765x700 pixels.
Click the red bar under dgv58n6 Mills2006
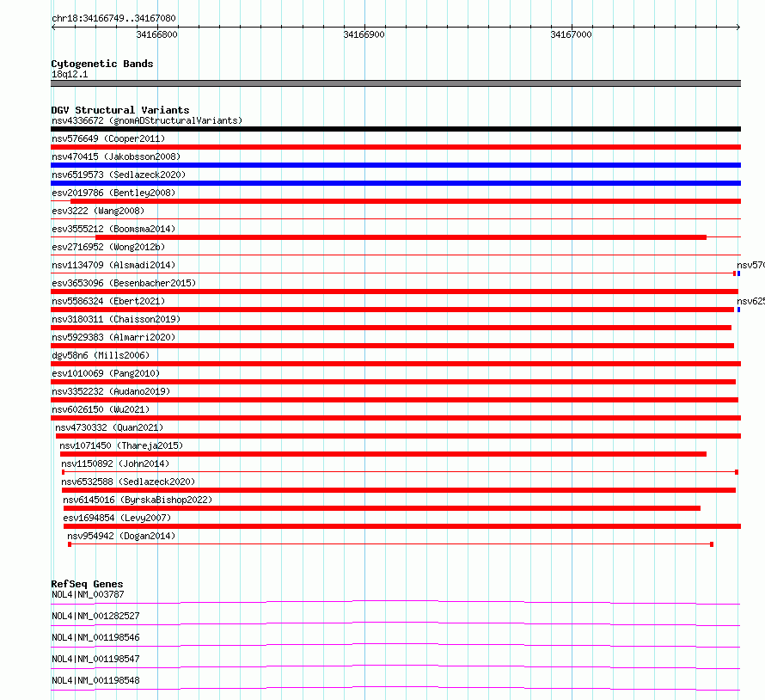coord(395,364)
